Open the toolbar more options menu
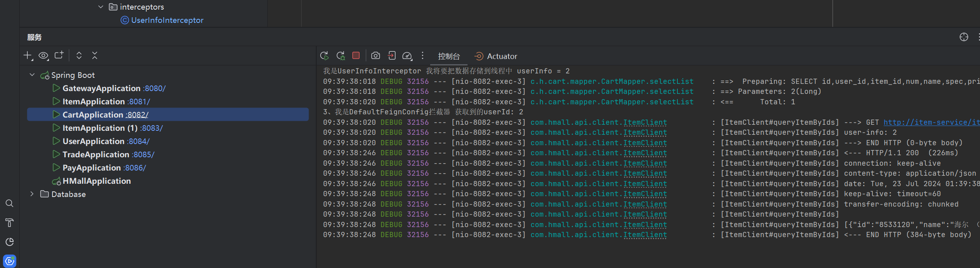980x268 pixels. click(x=423, y=56)
